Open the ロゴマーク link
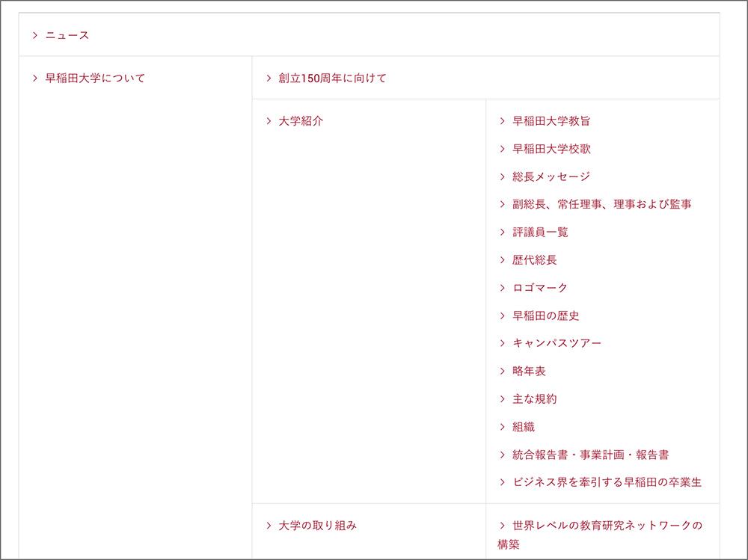This screenshot has height=560, width=748. pyautogui.click(x=540, y=288)
